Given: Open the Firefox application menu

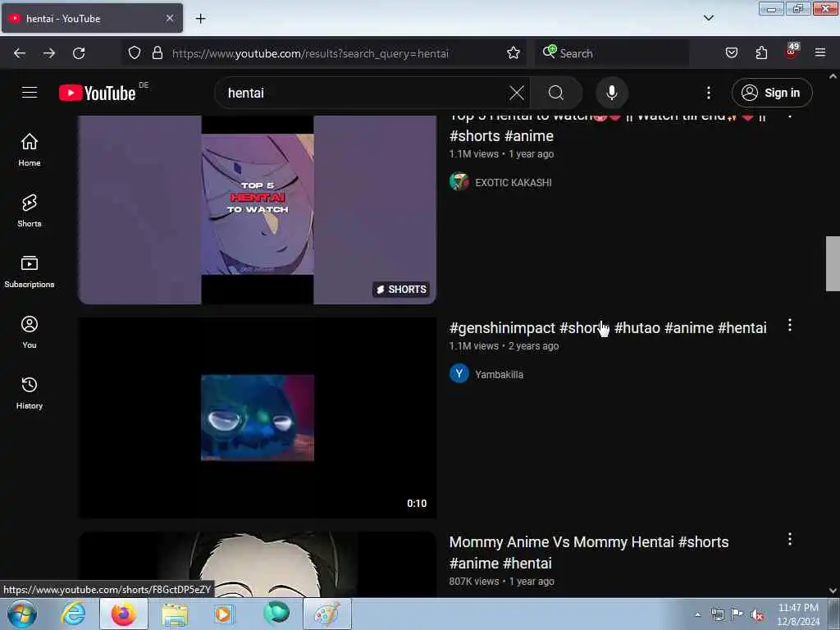Looking at the screenshot, I should coord(820,52).
